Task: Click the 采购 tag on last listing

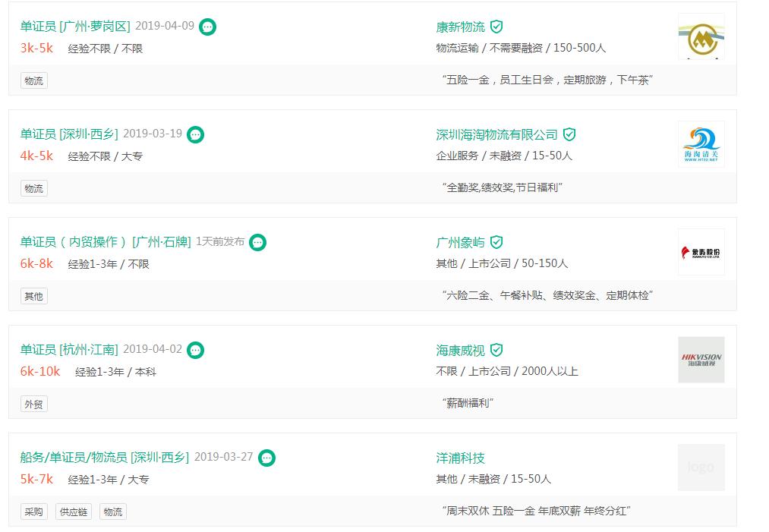Action: click(33, 512)
